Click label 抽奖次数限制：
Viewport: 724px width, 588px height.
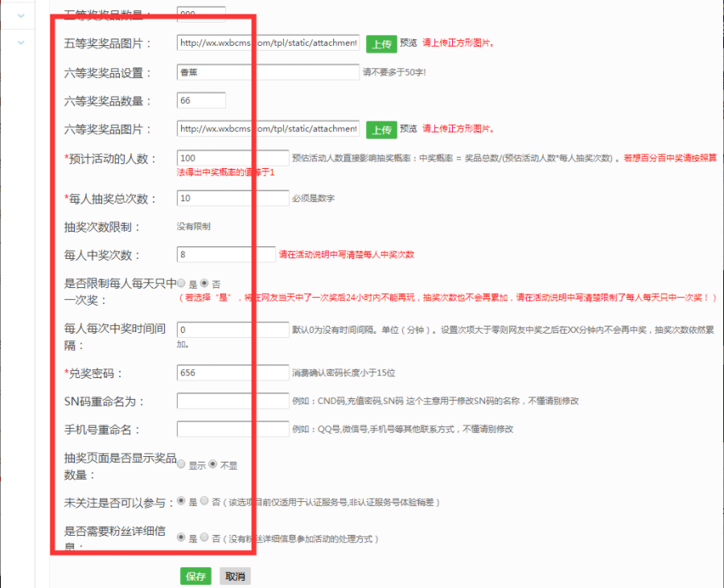pyautogui.click(x=102, y=227)
